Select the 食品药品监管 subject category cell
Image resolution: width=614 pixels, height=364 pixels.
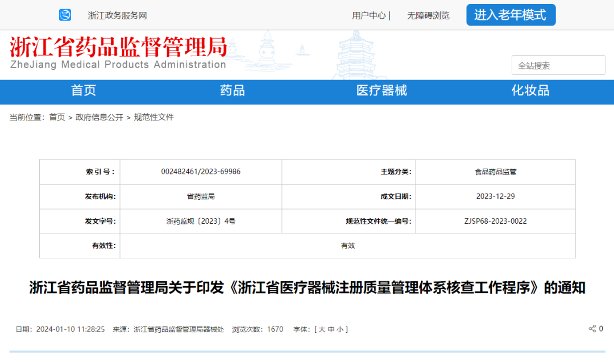[495, 171]
